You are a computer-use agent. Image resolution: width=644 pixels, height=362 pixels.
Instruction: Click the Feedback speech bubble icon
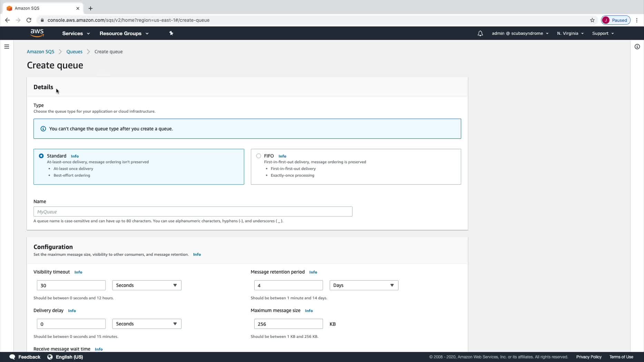[12, 357]
